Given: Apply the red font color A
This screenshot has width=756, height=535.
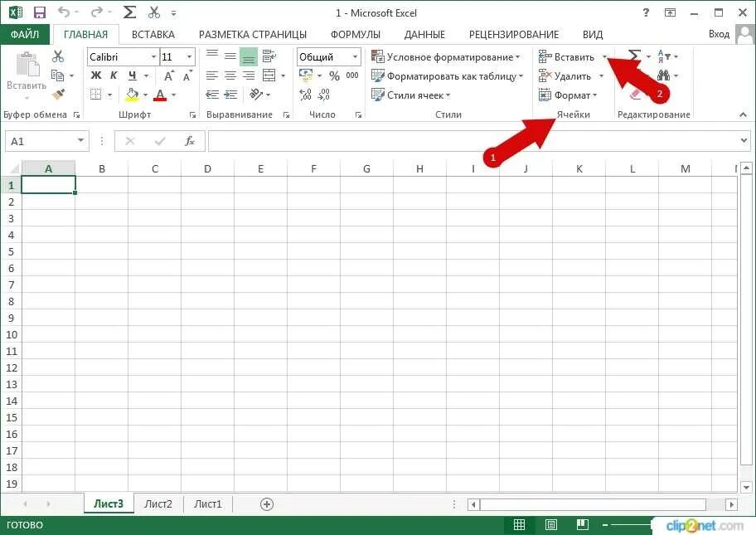Looking at the screenshot, I should pyautogui.click(x=160, y=95).
